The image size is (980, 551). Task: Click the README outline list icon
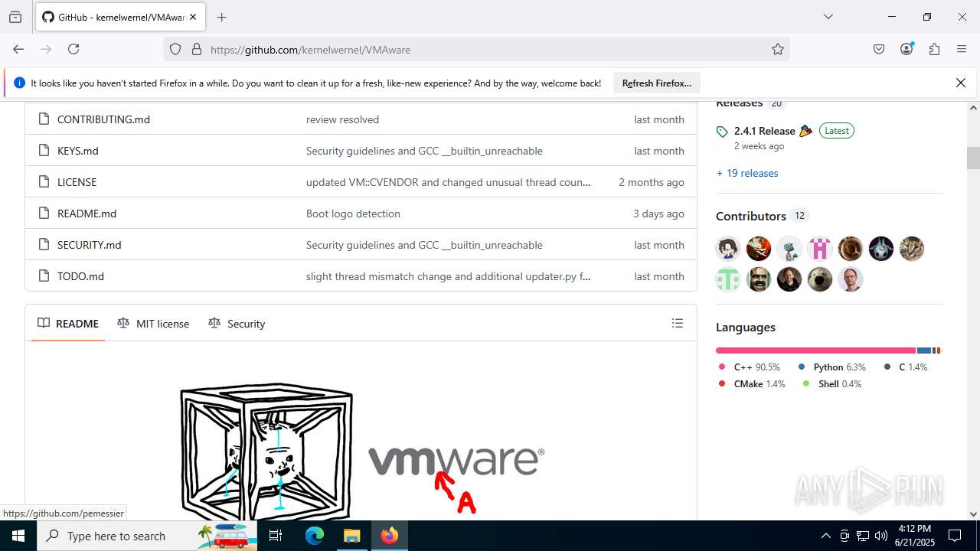pyautogui.click(x=677, y=323)
